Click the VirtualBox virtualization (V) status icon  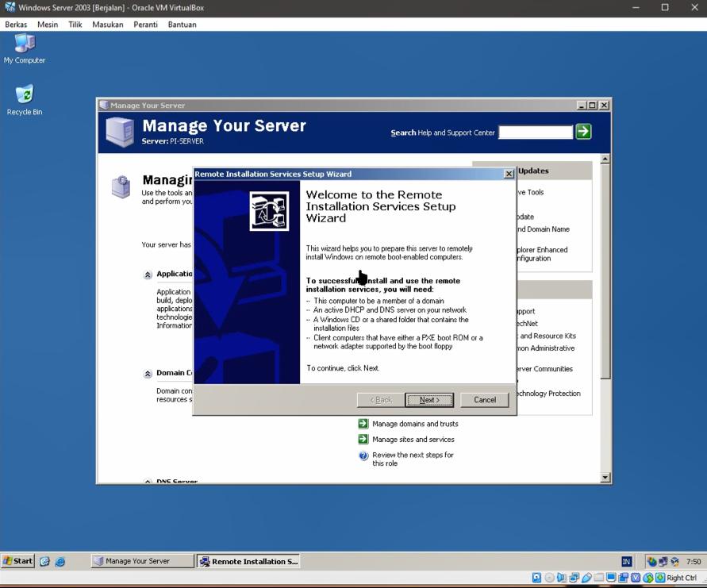[x=636, y=578]
